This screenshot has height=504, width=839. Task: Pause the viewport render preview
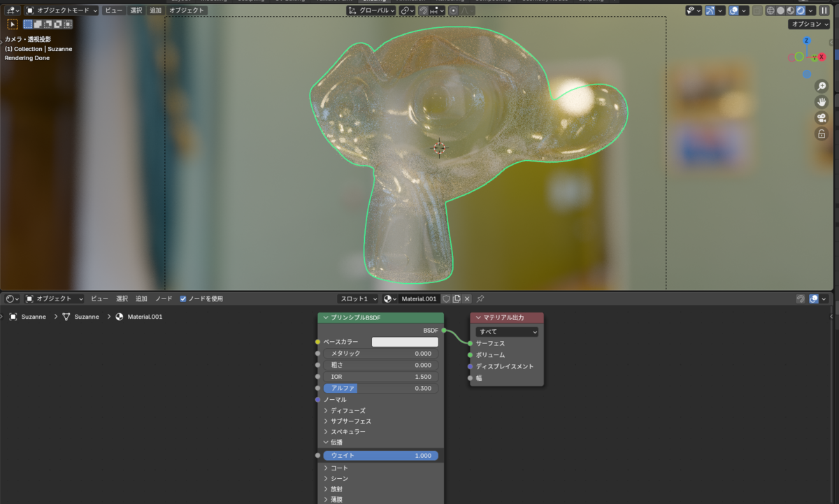(x=824, y=10)
